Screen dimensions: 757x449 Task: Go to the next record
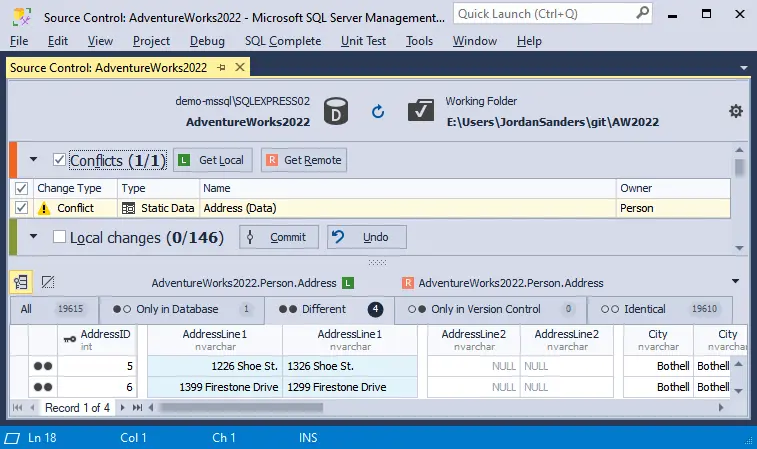tap(123, 407)
